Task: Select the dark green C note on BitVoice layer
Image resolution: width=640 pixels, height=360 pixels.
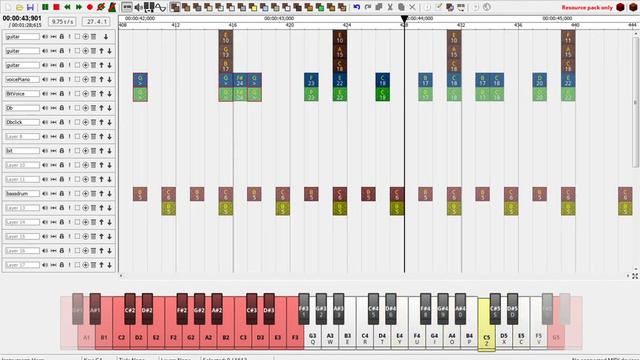Action: pos(382,94)
